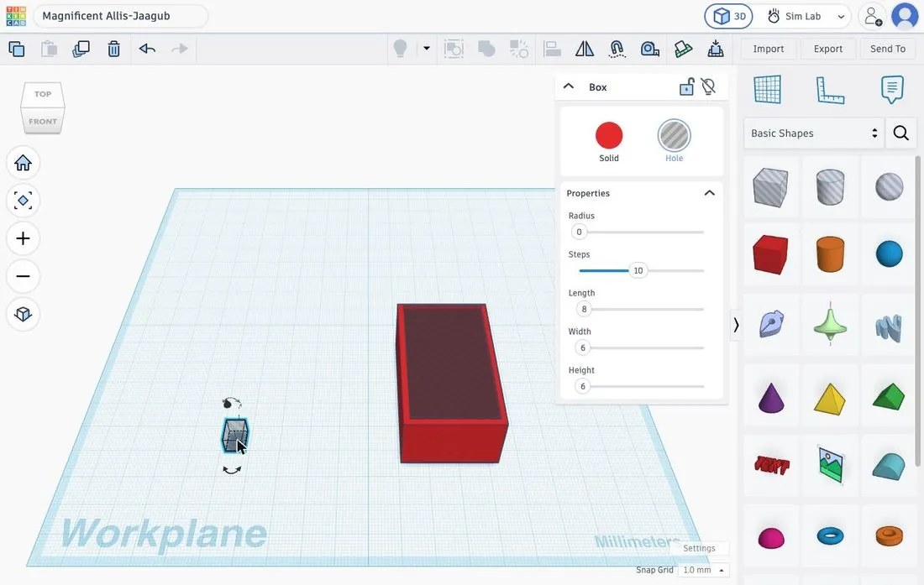Toggle the 3D design view button
The width and height of the screenshot is (924, 585).
729,17
